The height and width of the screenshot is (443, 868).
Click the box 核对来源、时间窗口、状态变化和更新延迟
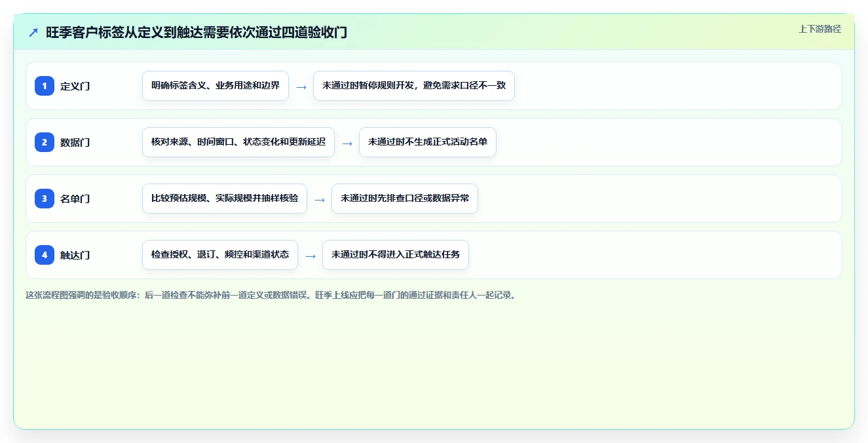238,142
